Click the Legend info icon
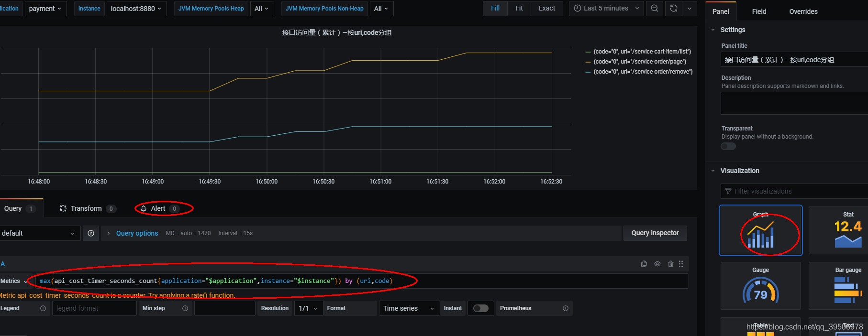 point(43,308)
